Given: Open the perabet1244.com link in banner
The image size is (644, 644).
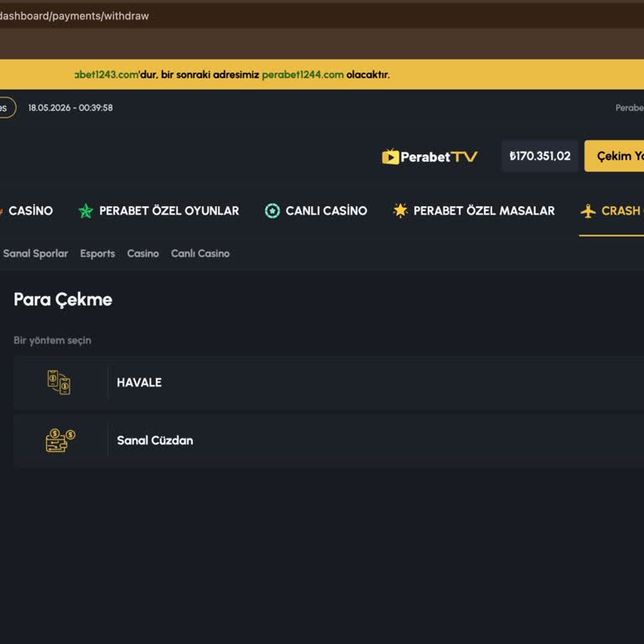Looking at the screenshot, I should pos(303,75).
